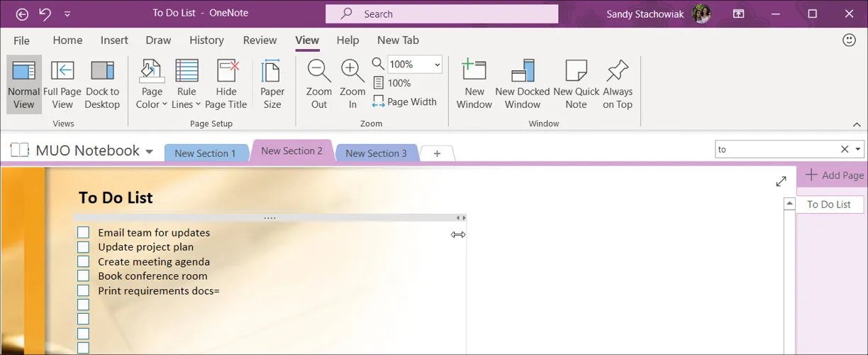
Task: Click the user profile picture
Action: pos(702,13)
